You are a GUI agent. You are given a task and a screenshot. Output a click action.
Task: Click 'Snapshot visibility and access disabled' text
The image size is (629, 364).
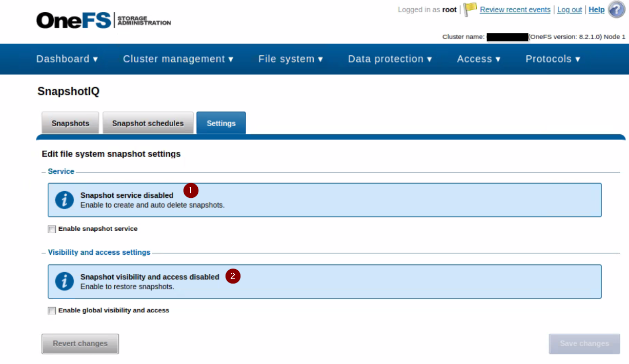[150, 277]
